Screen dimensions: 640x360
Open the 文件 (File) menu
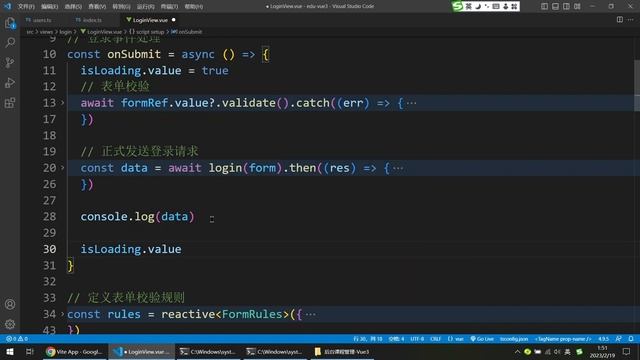[26, 7]
